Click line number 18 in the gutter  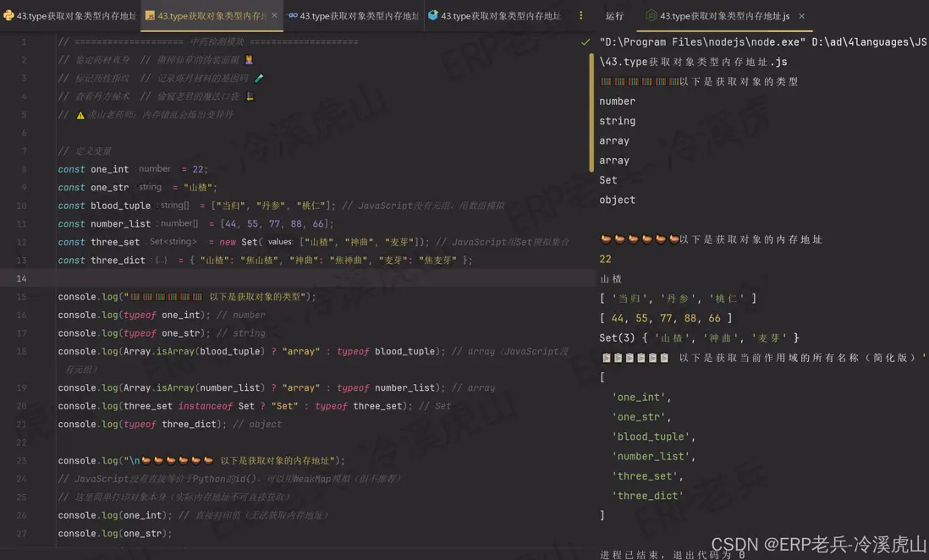pos(21,351)
